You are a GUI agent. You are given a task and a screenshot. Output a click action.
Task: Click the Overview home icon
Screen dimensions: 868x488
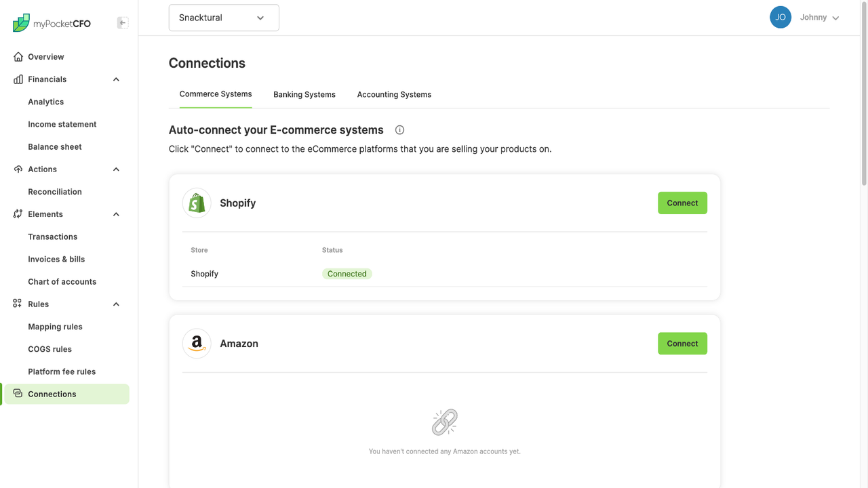(x=18, y=57)
